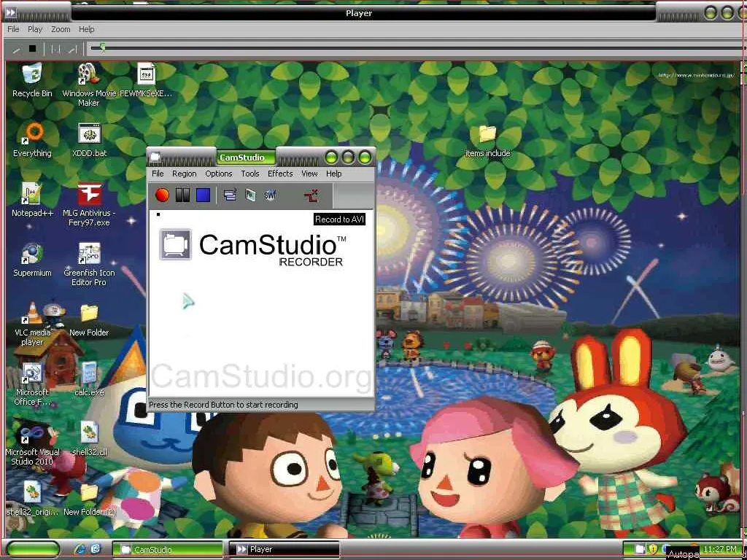This screenshot has width=747, height=560.
Task: Select the Microsoft Office F... shortcut
Action: pos(32,384)
